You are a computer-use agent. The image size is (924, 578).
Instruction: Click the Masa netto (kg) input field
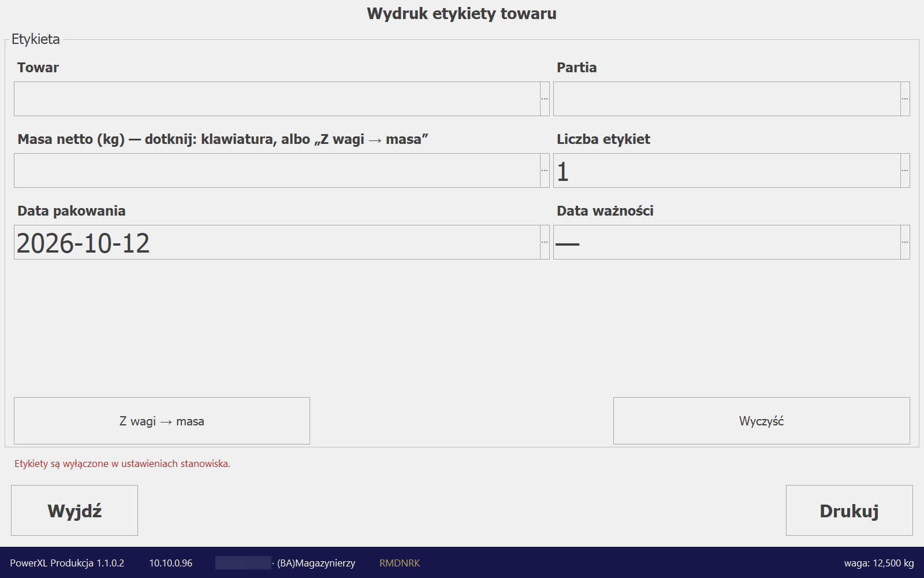[277, 171]
